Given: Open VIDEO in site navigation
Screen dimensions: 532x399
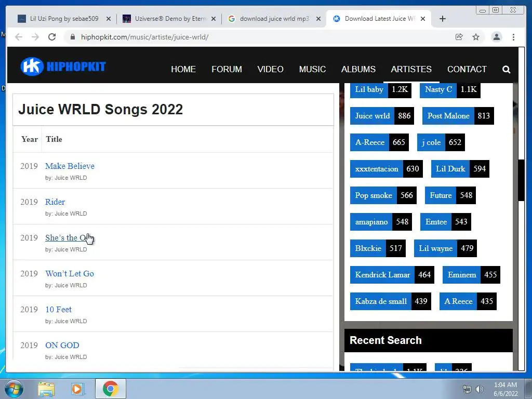Looking at the screenshot, I should [x=270, y=69].
